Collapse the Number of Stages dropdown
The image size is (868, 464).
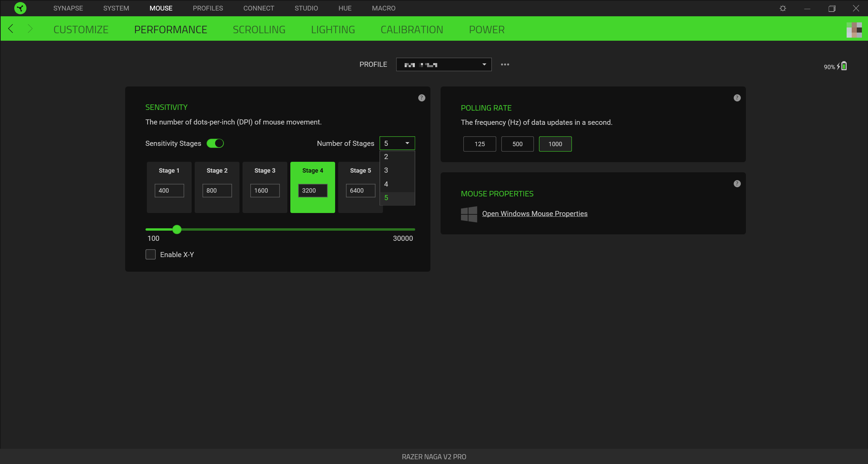[397, 143]
